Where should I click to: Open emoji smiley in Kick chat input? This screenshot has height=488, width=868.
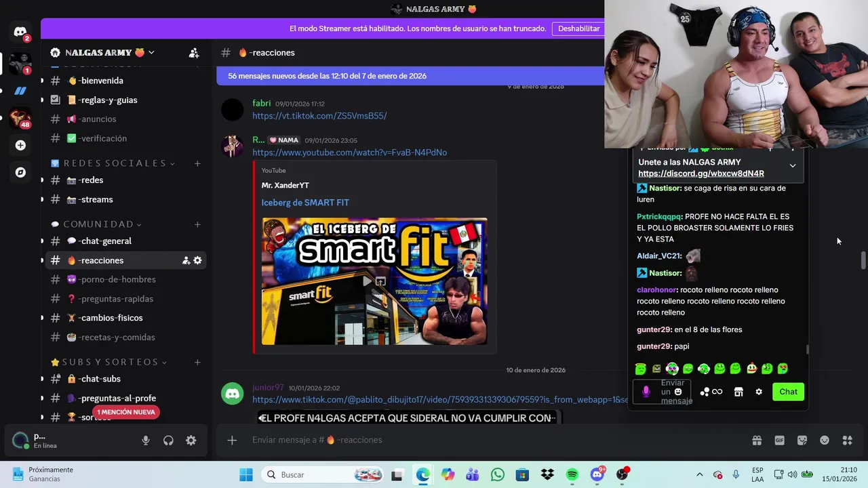678,392
